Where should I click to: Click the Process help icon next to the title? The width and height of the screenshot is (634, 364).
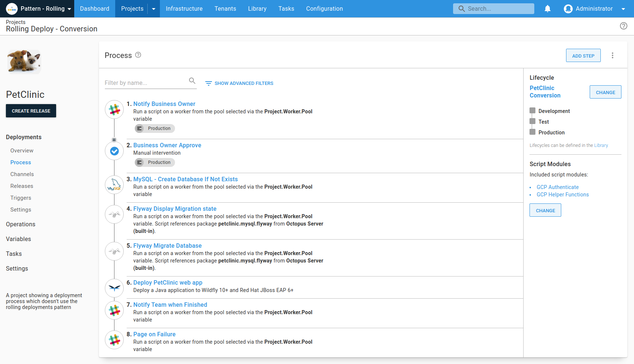point(138,55)
